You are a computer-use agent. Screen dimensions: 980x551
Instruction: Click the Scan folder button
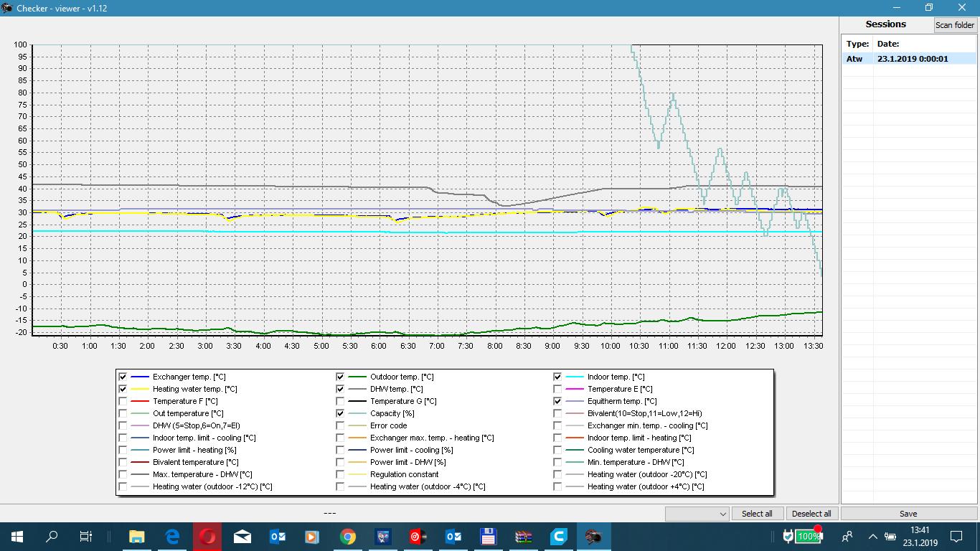point(954,25)
